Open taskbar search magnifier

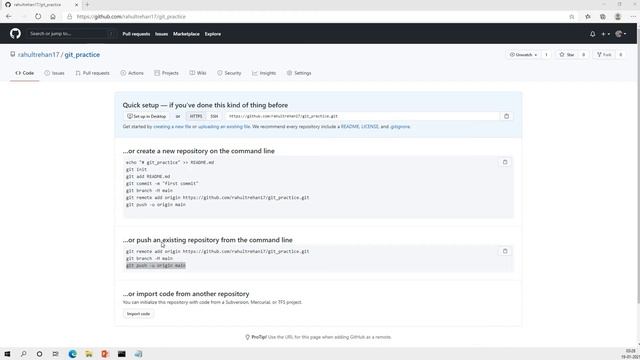click(x=23, y=354)
